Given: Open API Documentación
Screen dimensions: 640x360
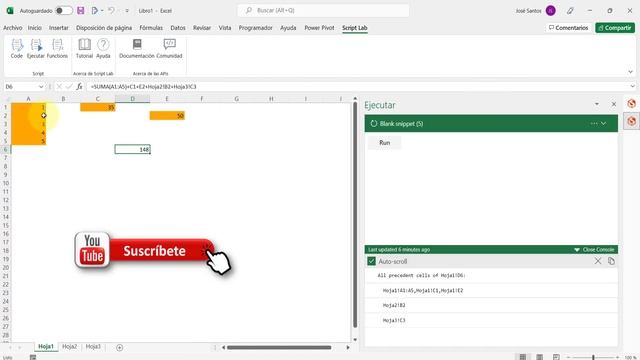Looking at the screenshot, I should (x=137, y=49).
